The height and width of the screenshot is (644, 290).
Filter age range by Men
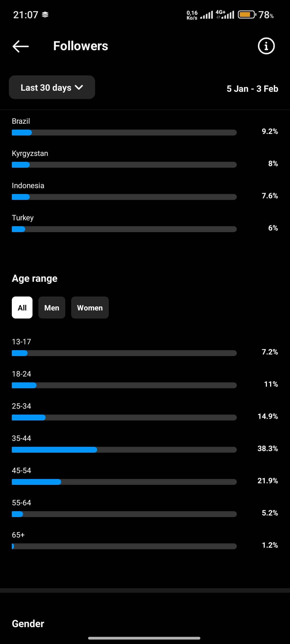52,308
